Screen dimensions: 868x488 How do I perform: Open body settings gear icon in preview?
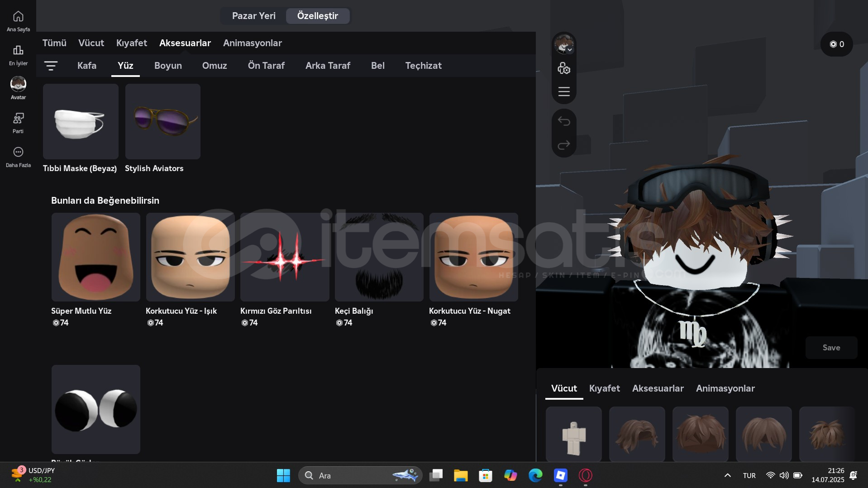[564, 68]
